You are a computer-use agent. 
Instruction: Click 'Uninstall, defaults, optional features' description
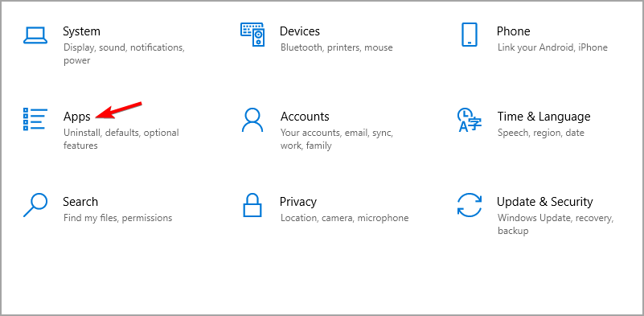click(x=121, y=139)
